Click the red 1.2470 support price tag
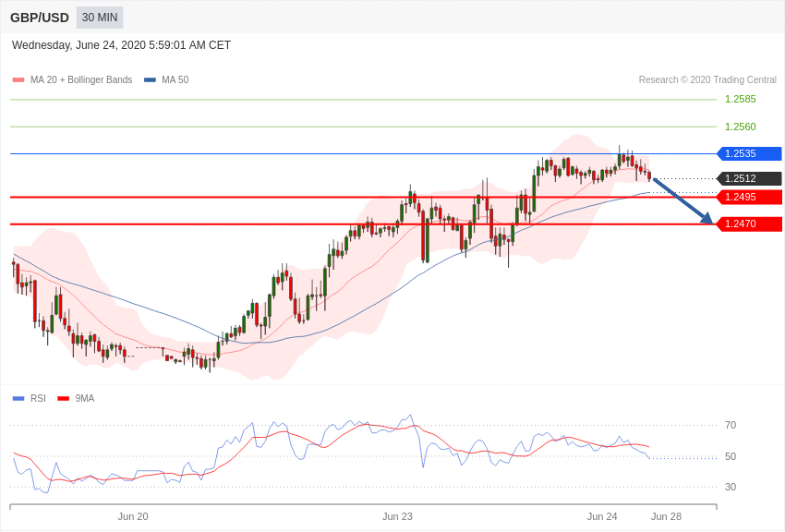The image size is (785, 532). (x=749, y=224)
